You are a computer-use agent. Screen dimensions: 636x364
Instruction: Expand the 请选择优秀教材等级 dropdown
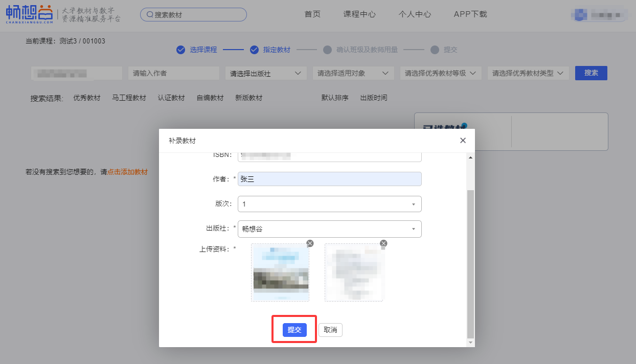[441, 73]
